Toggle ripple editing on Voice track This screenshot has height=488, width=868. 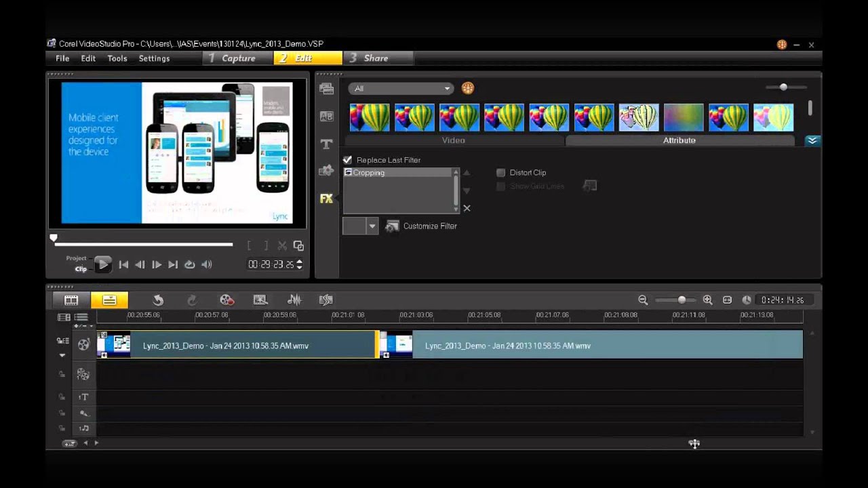click(62, 413)
